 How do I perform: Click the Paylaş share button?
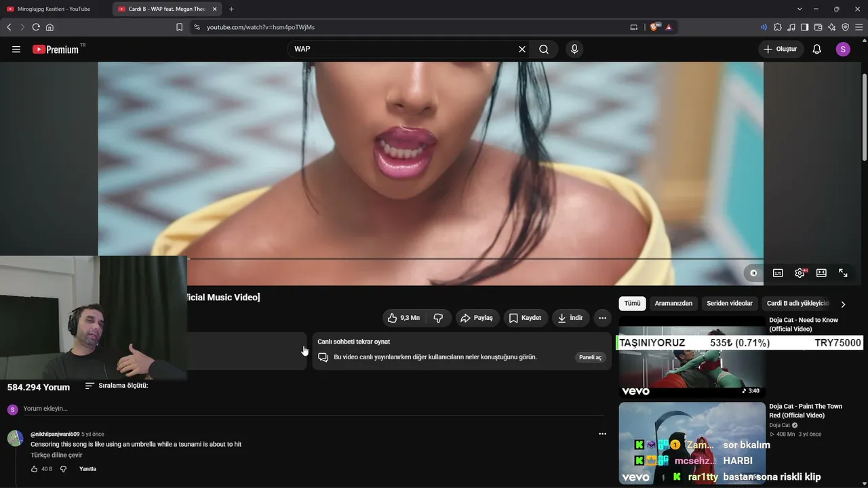(477, 318)
